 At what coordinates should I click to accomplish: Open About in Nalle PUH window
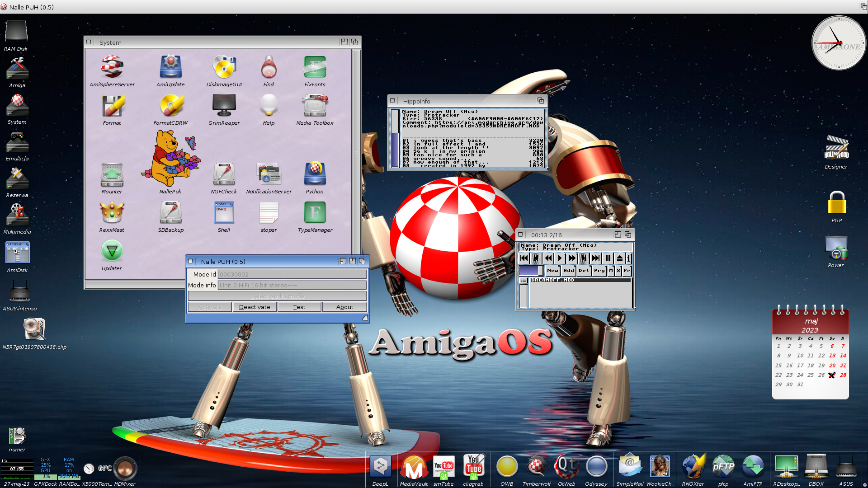(x=344, y=307)
